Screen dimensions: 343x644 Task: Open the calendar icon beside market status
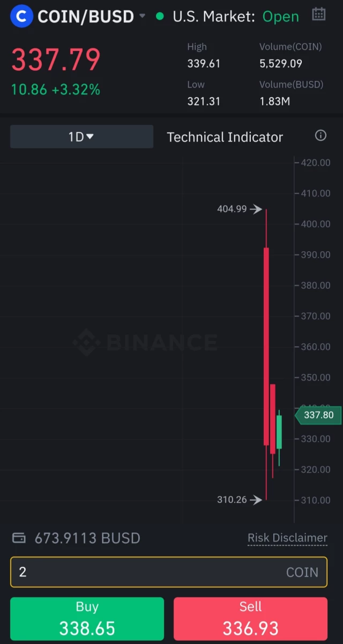(x=319, y=14)
